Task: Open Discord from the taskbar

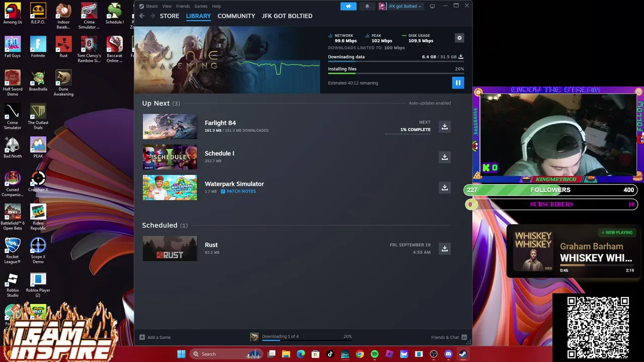Action: (448, 354)
